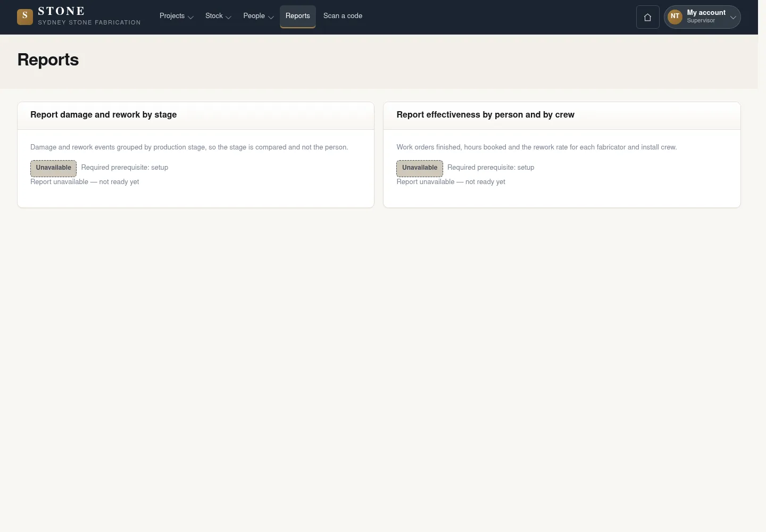Click Sydney Stone Fabrication brand name

(89, 22)
